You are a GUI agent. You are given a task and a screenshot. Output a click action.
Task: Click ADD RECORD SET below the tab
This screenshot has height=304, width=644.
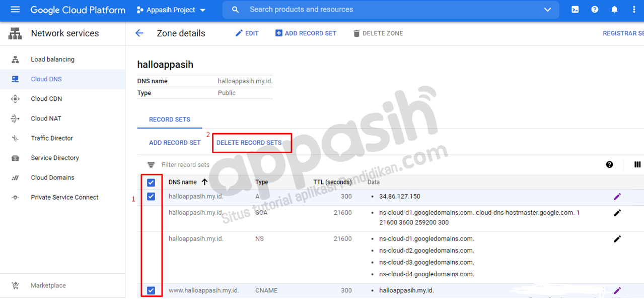[175, 143]
